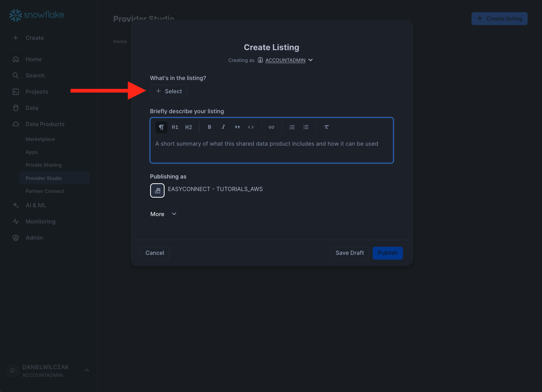Start a bulleted list
Viewport: 542px width, 392px height.
[306, 127]
